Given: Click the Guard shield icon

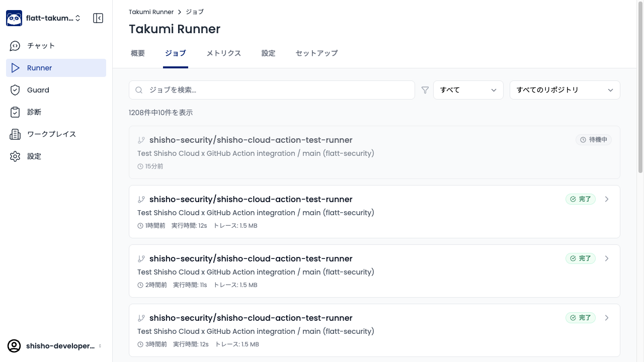Looking at the screenshot, I should [15, 90].
